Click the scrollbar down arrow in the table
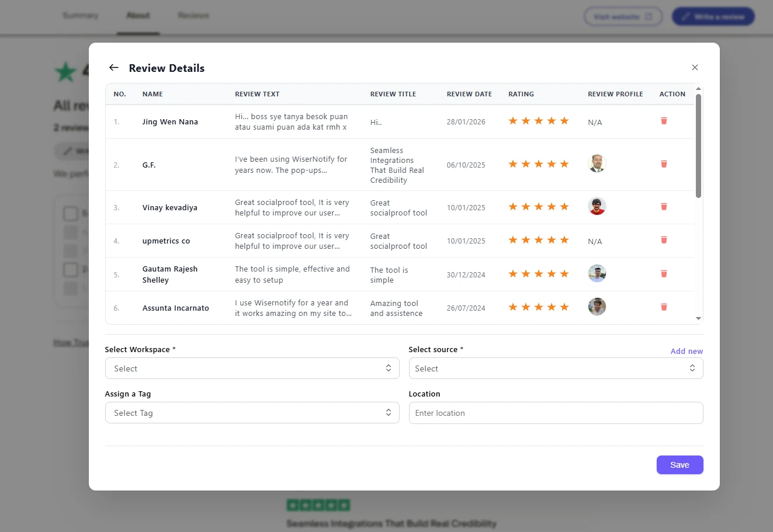This screenshot has height=532, width=773. coord(698,319)
